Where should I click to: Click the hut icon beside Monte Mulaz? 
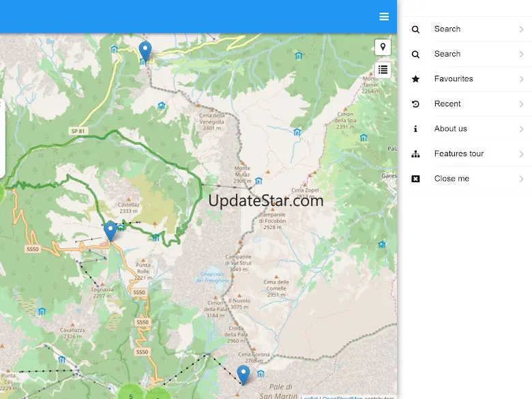coord(258,181)
